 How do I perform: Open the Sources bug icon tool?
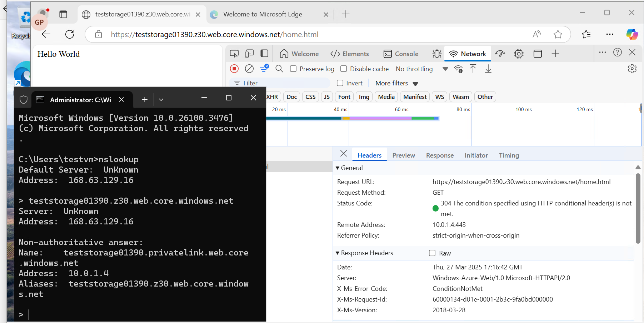click(437, 54)
